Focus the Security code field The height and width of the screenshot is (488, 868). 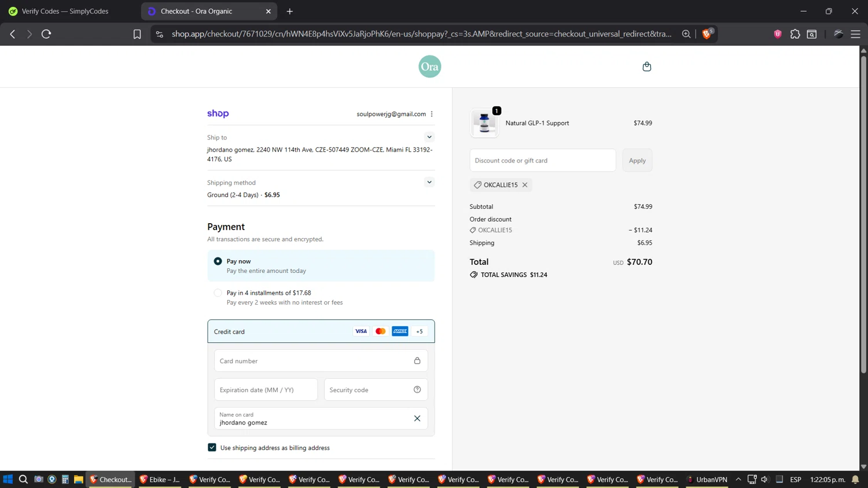click(x=376, y=390)
